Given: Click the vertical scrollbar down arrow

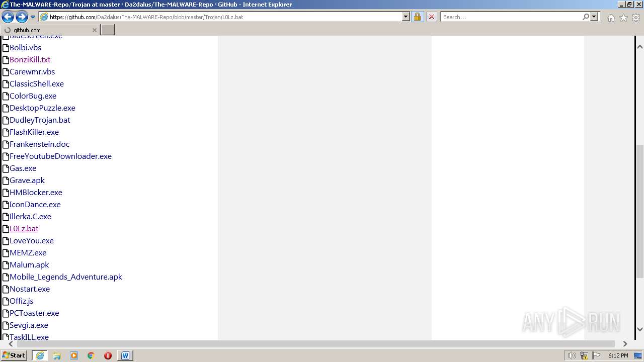Looking at the screenshot, I should 639,330.
